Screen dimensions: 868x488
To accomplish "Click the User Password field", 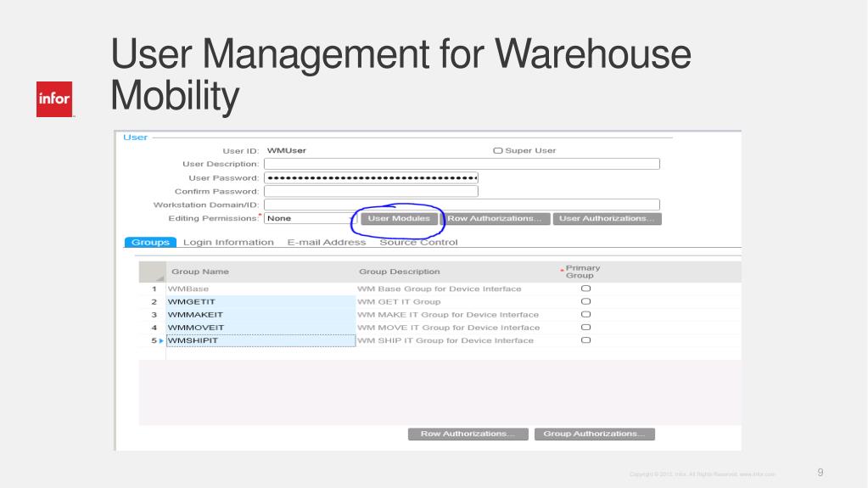I will [371, 178].
